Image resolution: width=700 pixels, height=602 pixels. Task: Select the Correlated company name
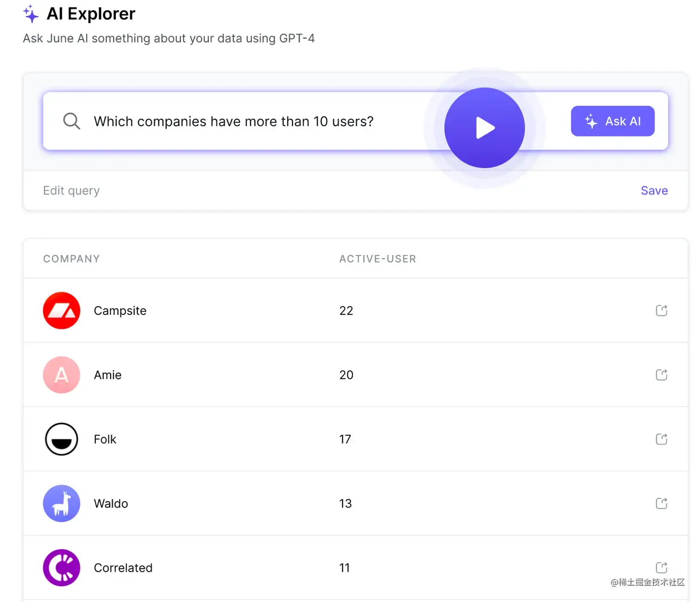123,568
